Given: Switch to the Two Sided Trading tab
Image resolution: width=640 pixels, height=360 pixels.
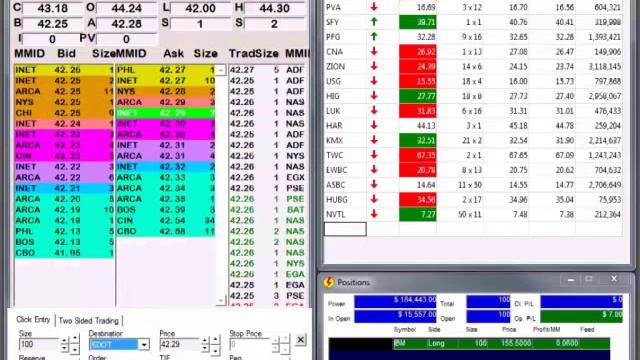Looking at the screenshot, I should 89,321.
